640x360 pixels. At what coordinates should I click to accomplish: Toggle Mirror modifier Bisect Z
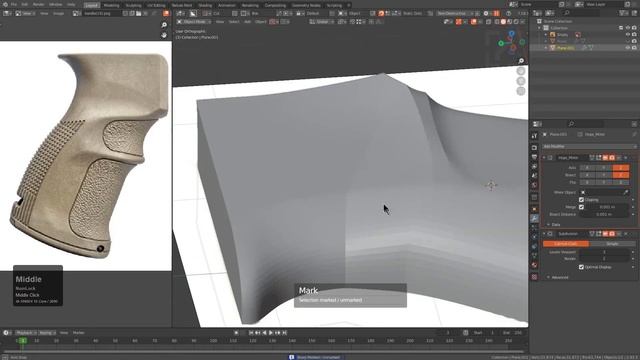621,175
